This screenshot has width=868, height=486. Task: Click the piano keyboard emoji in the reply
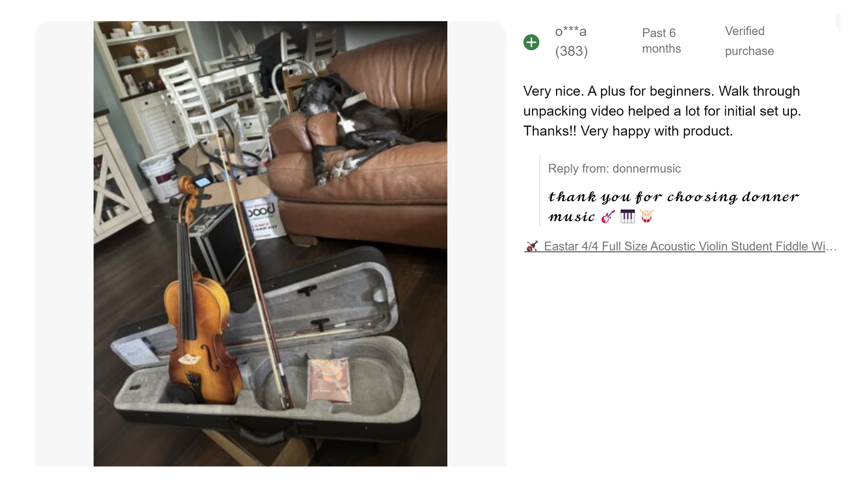coord(627,216)
